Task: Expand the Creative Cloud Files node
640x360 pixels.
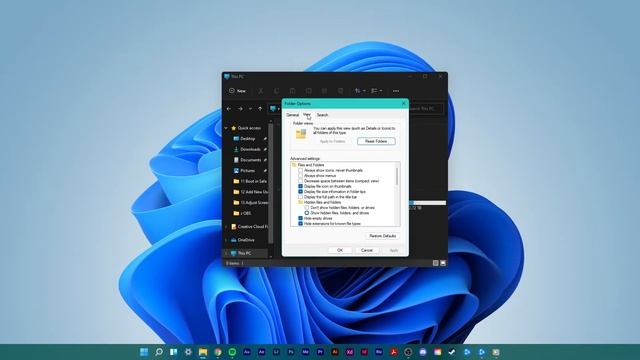Action: tap(226, 227)
